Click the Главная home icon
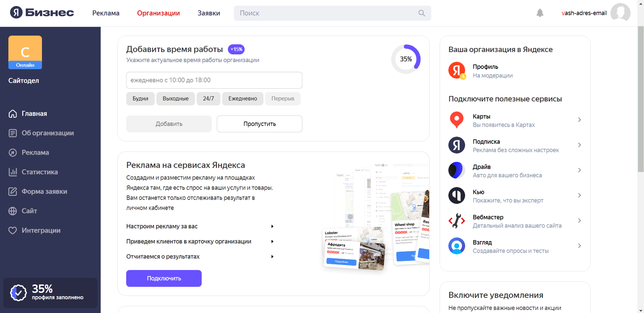 (x=13, y=114)
